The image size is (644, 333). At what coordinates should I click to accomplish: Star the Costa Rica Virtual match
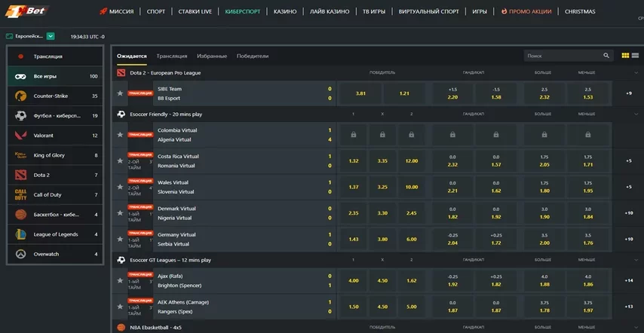tap(120, 160)
